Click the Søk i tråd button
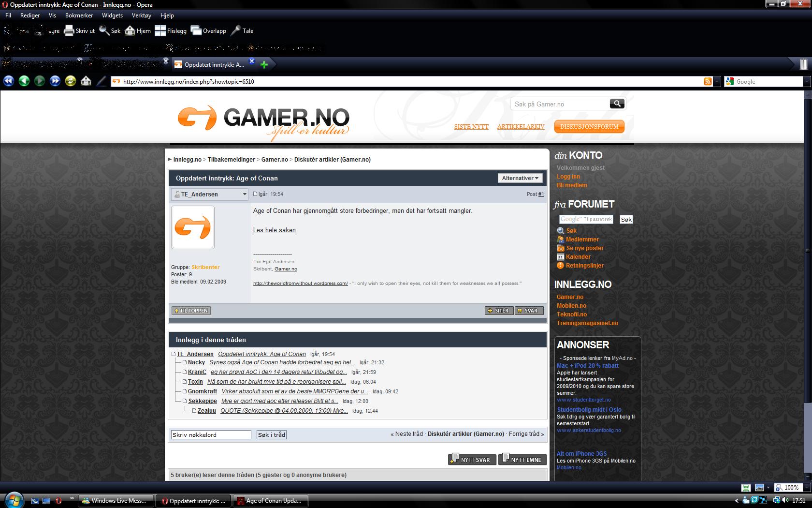Image resolution: width=812 pixels, height=508 pixels. point(272,434)
